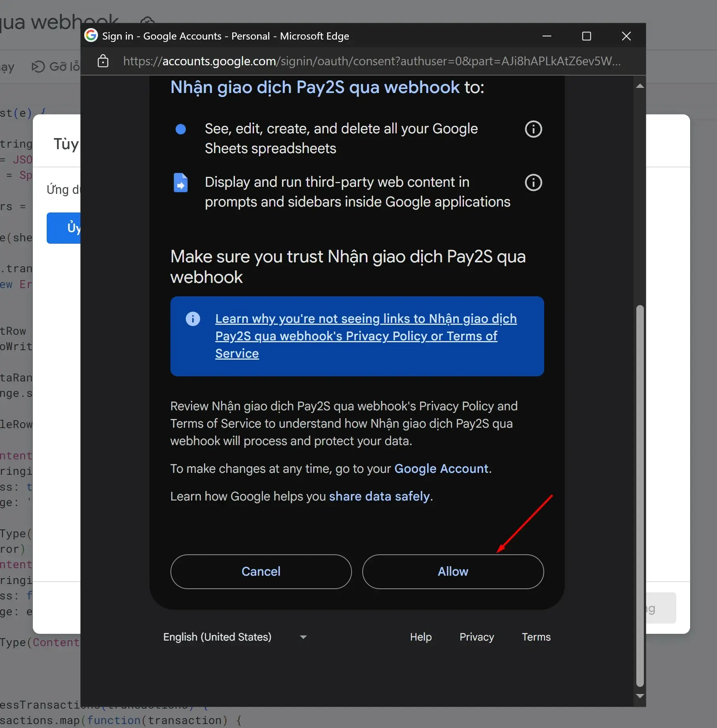The height and width of the screenshot is (728, 717).
Task: Click the Help footer link
Action: 421,637
